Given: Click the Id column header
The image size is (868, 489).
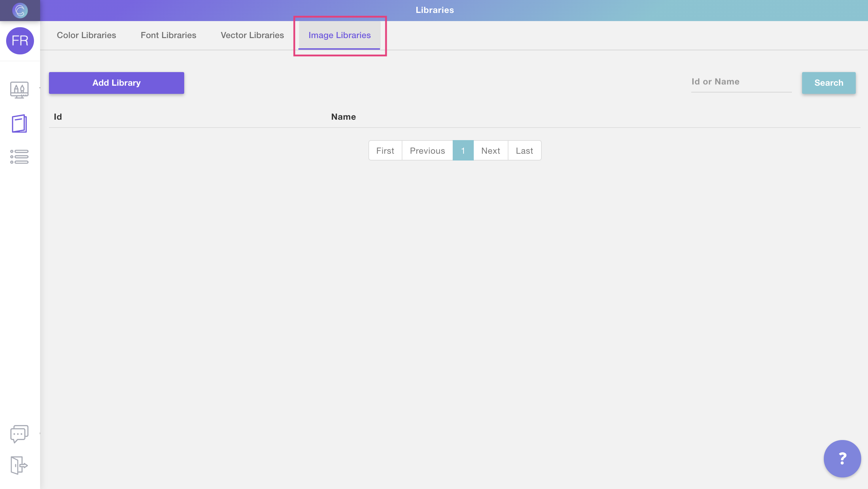Looking at the screenshot, I should (58, 117).
